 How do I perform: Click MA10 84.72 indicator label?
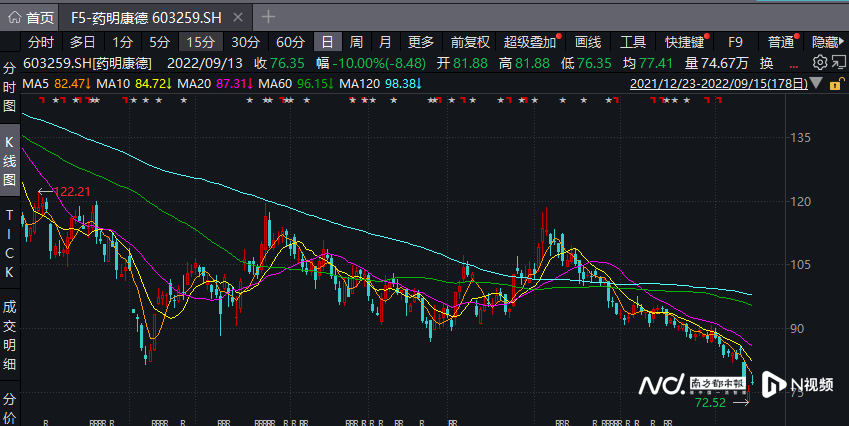134,84
